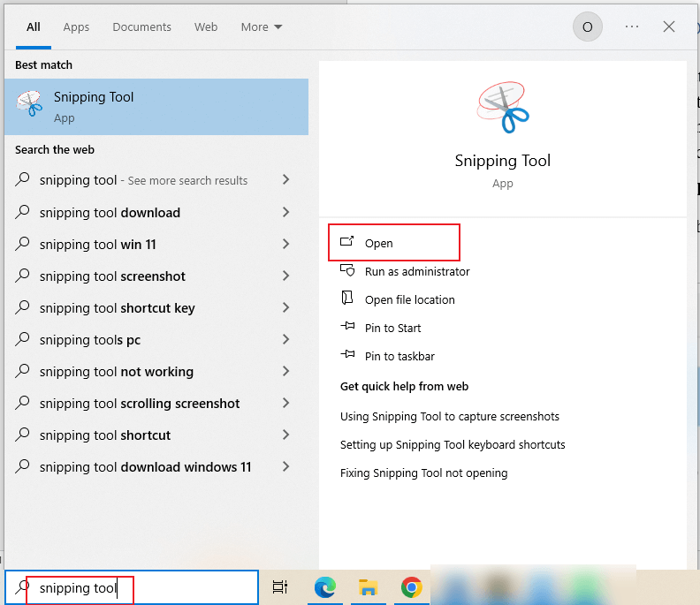Expand arrow for 'snipping tool screenshot'

(x=286, y=276)
